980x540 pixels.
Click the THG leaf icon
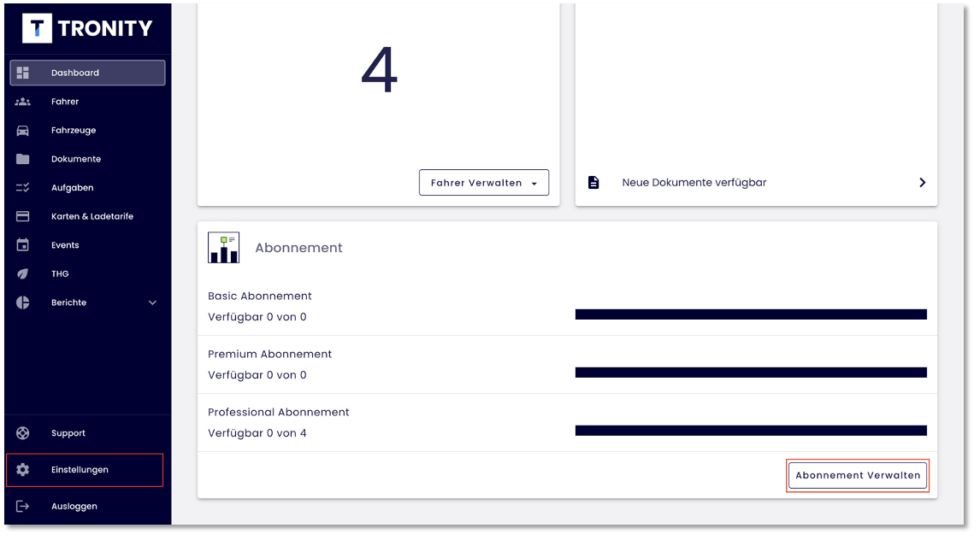point(23,274)
